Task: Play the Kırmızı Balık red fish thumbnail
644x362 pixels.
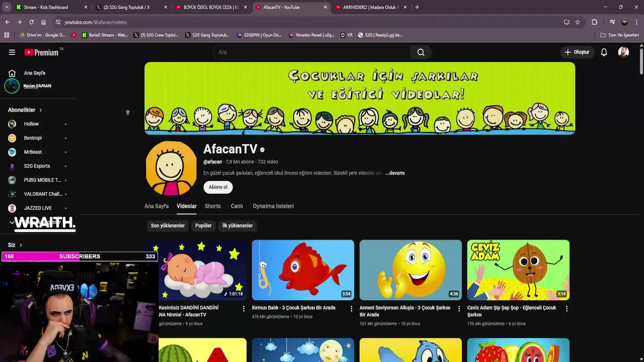Action: (x=303, y=270)
